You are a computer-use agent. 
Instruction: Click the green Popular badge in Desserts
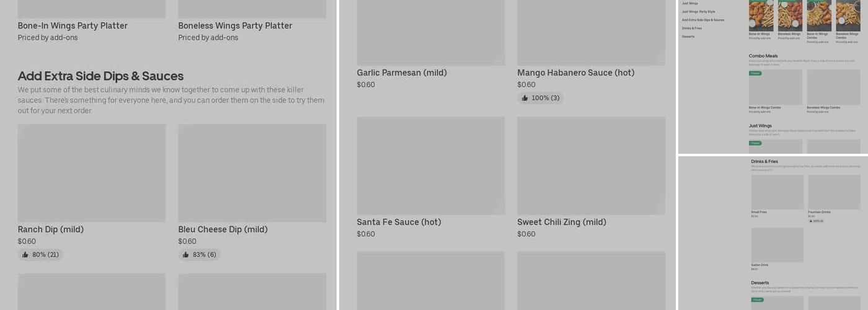[758, 300]
